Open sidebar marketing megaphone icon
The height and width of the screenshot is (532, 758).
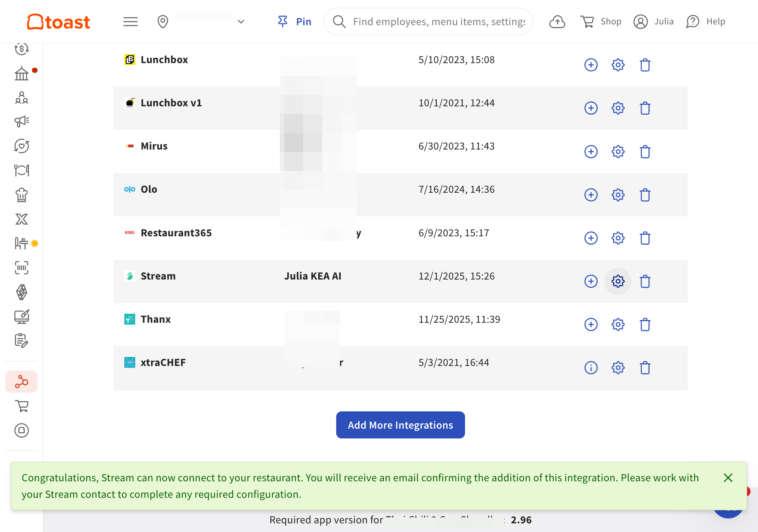pyautogui.click(x=22, y=121)
